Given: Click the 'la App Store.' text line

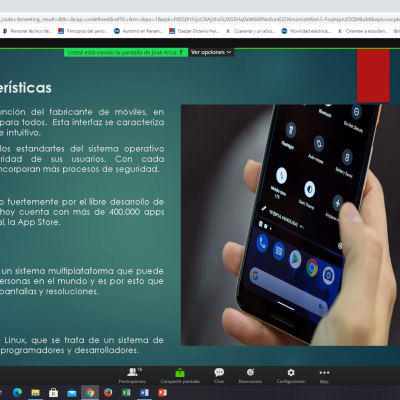Looking at the screenshot, I should 34,222.
